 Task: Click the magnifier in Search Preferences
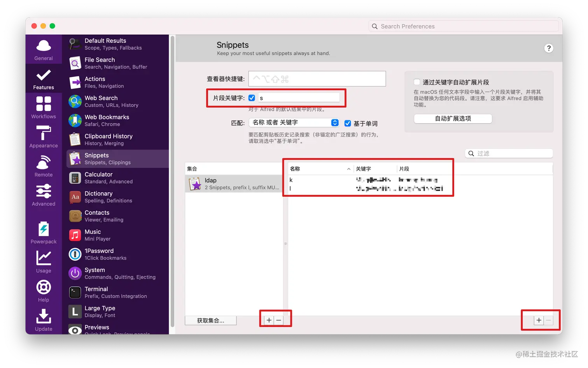(374, 26)
